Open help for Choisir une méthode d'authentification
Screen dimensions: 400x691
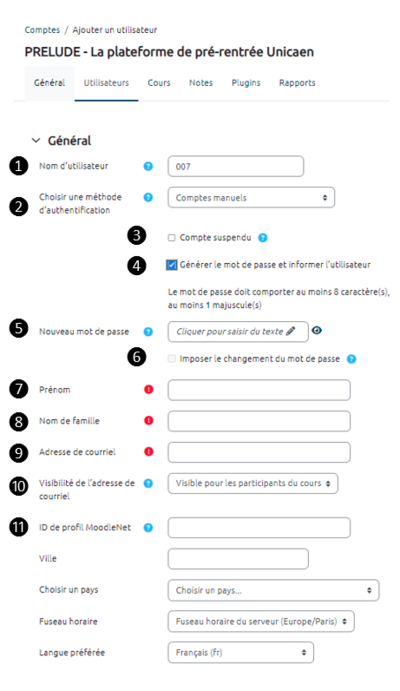click(x=148, y=197)
